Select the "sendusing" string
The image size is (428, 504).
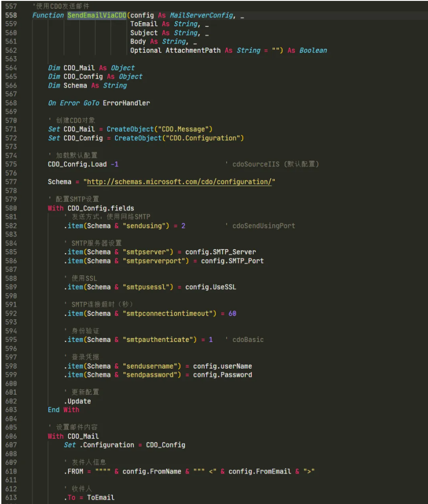click(x=144, y=226)
